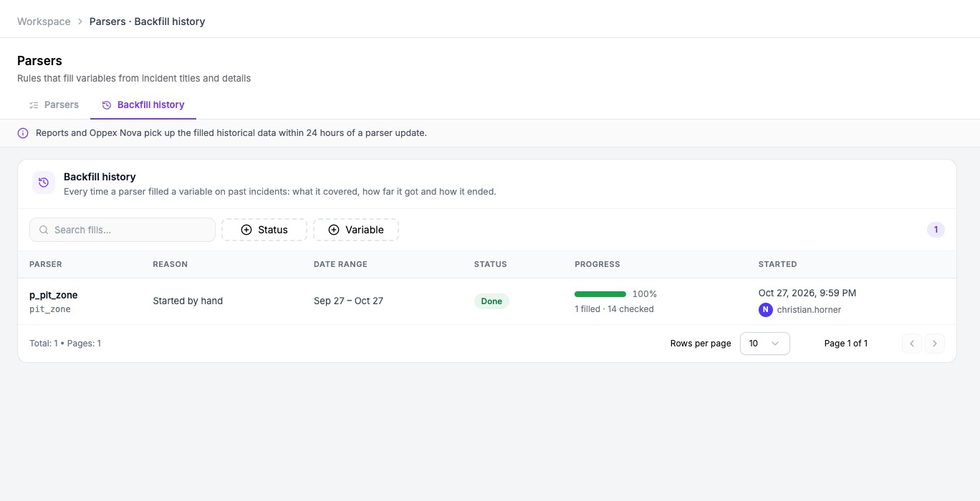Click 'Parsers · Backfill history' breadcrumb text

tap(147, 21)
